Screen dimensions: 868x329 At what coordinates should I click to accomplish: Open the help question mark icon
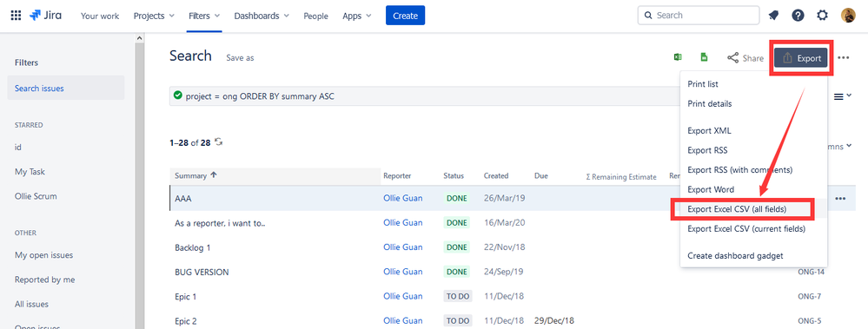coord(798,16)
